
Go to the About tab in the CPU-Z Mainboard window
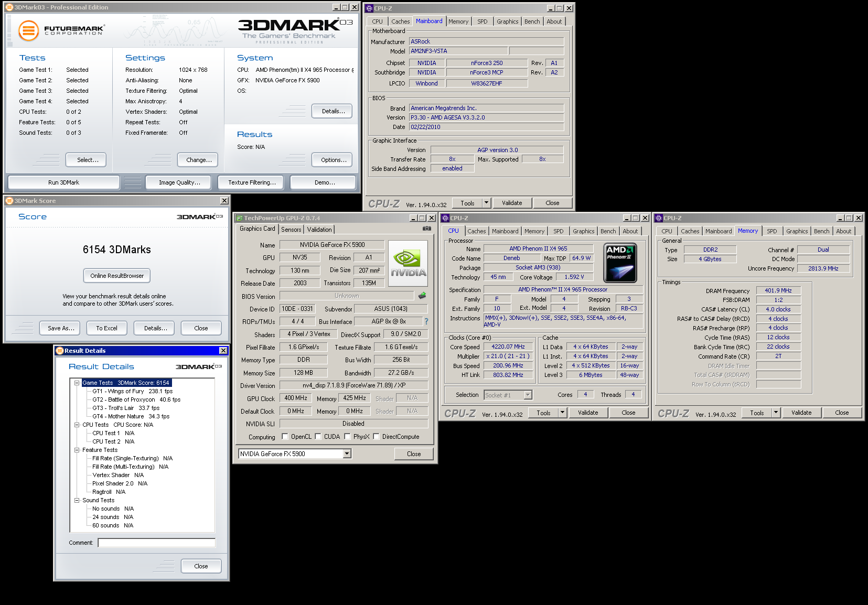(554, 21)
